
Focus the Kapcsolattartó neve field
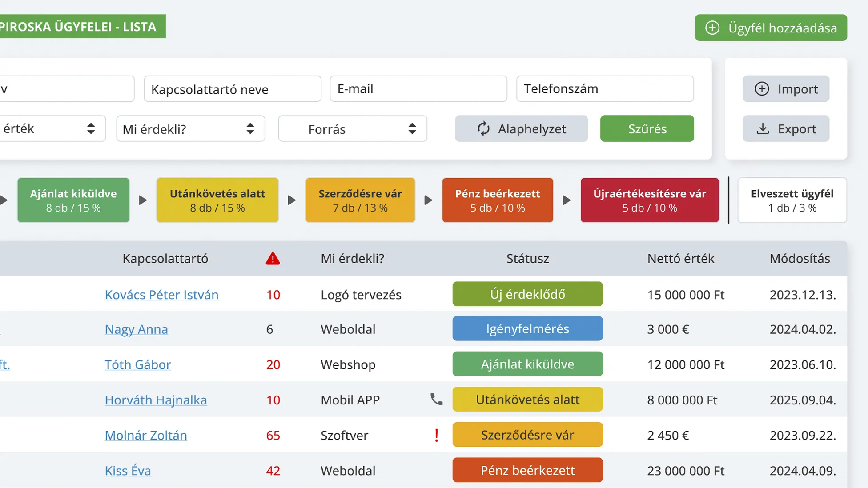point(232,89)
